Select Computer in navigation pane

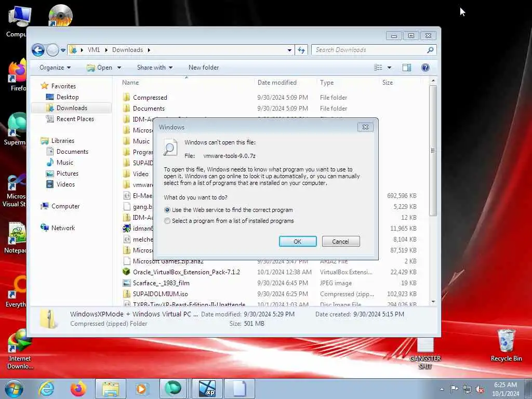[65, 206]
